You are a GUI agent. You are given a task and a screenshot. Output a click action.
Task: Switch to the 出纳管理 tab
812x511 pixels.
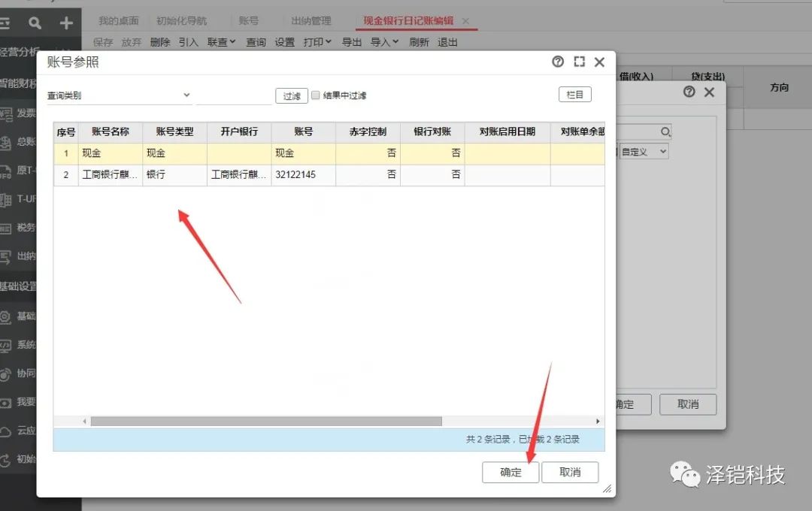point(311,21)
